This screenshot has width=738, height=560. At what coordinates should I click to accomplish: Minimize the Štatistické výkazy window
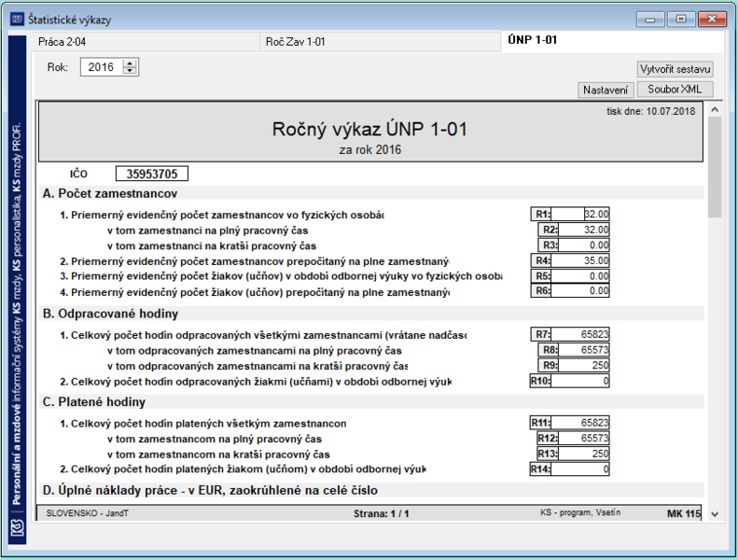point(650,20)
